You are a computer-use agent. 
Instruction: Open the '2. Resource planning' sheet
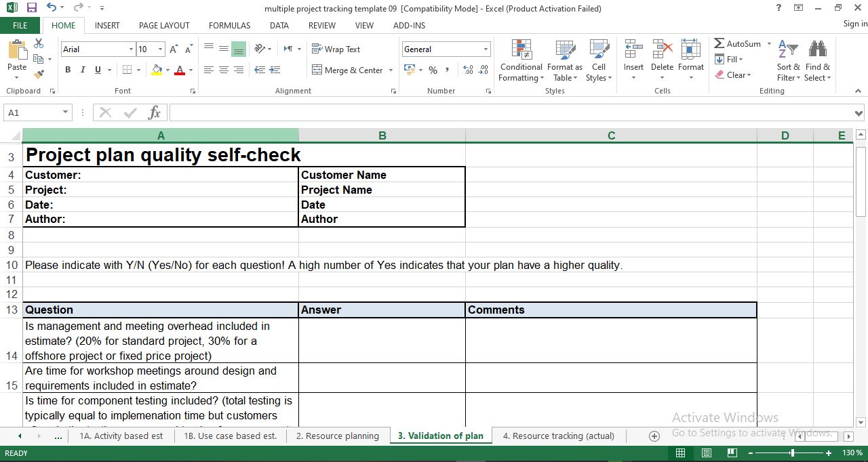click(x=337, y=436)
